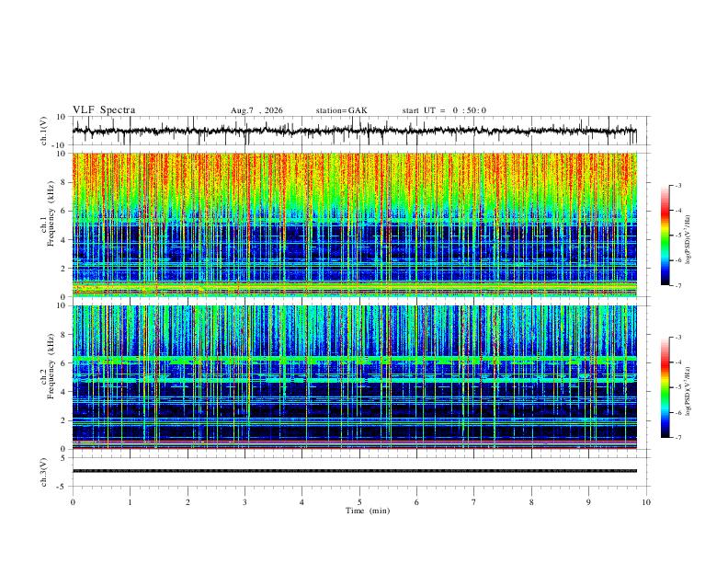The width and height of the screenshot is (728, 563).
Task: Click the ch.3(V) axis label
Action: pos(44,473)
